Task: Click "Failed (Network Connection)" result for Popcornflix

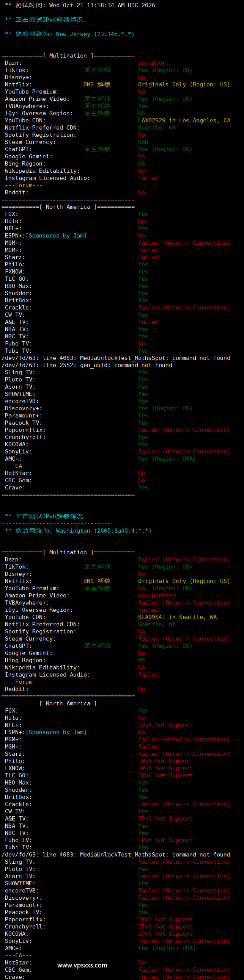Action: click(184, 430)
